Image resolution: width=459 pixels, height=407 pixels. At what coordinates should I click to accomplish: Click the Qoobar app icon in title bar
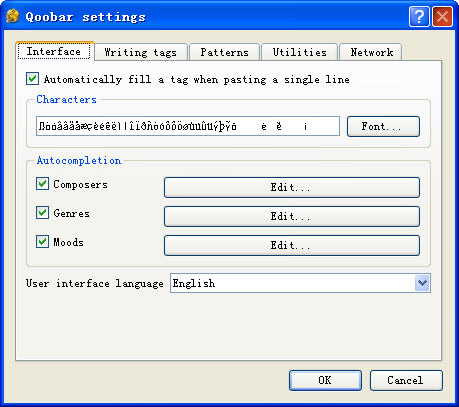(12, 16)
